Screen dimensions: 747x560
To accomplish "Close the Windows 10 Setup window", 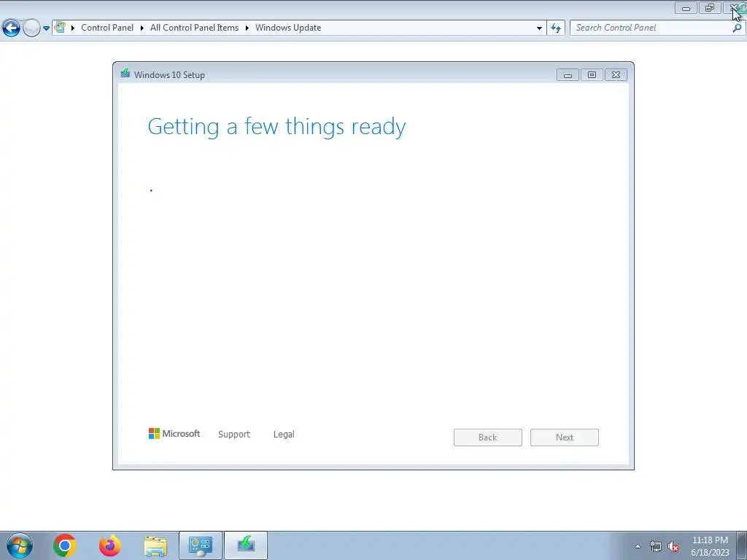I will (616, 75).
